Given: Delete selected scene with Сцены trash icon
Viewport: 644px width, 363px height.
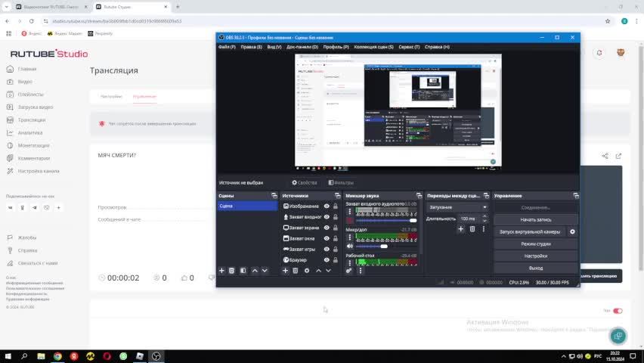Looking at the screenshot, I should point(231,271).
